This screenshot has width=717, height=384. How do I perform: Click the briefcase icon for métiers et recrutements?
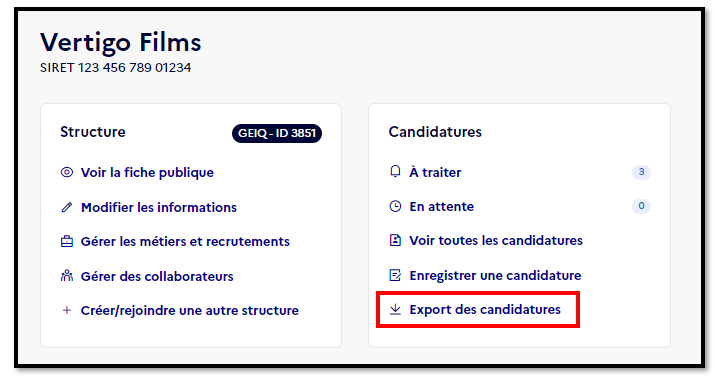coord(67,241)
